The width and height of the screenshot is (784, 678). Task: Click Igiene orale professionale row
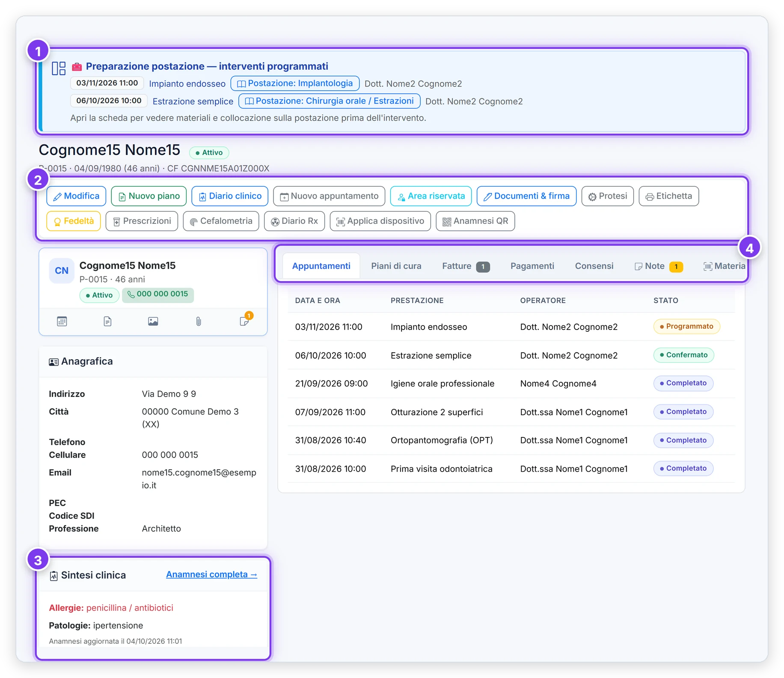click(x=511, y=384)
